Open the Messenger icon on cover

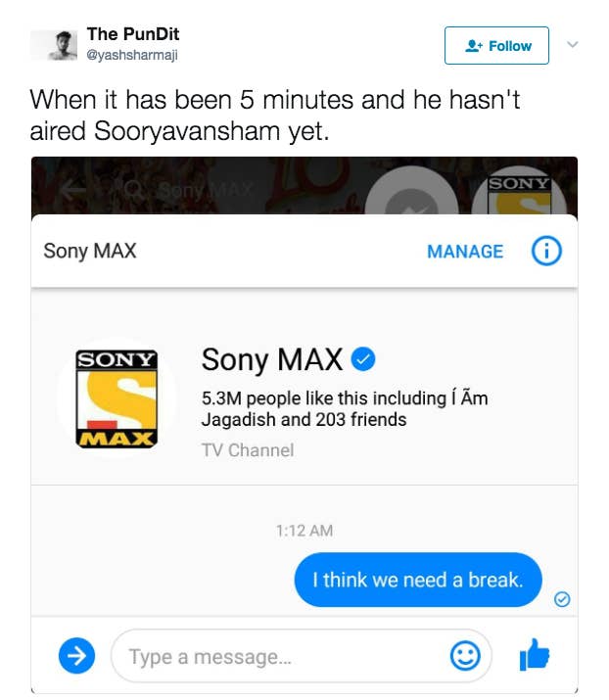[411, 192]
